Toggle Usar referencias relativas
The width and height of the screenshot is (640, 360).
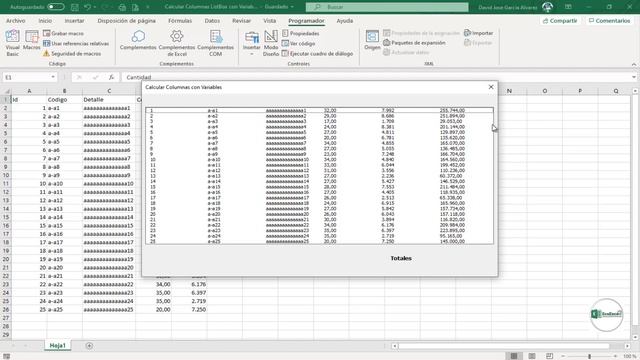76,43
